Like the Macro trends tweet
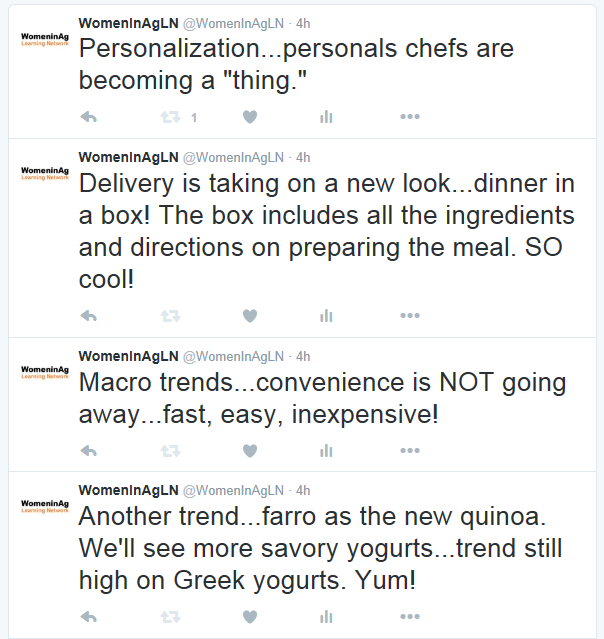 pyautogui.click(x=250, y=450)
